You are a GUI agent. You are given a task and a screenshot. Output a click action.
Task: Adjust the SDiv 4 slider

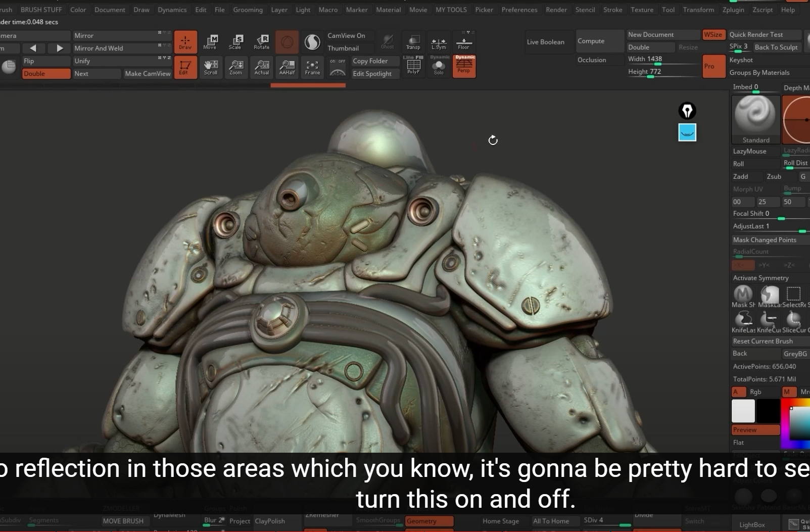point(607,521)
